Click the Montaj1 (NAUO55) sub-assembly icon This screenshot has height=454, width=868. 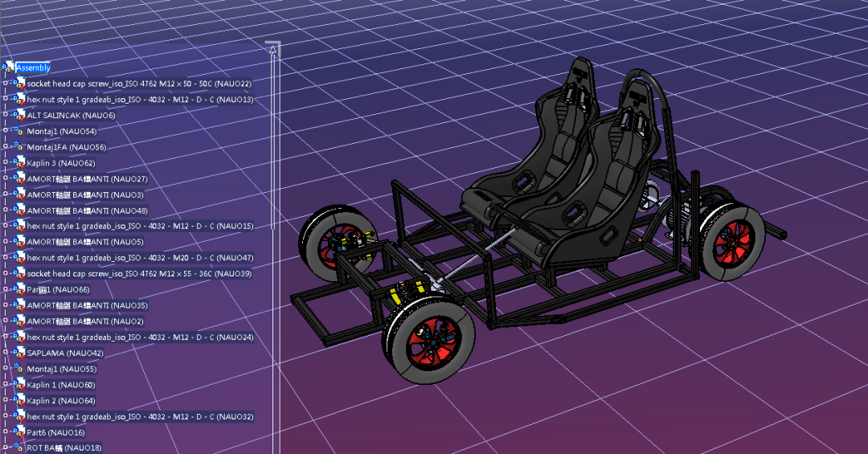(x=18, y=368)
